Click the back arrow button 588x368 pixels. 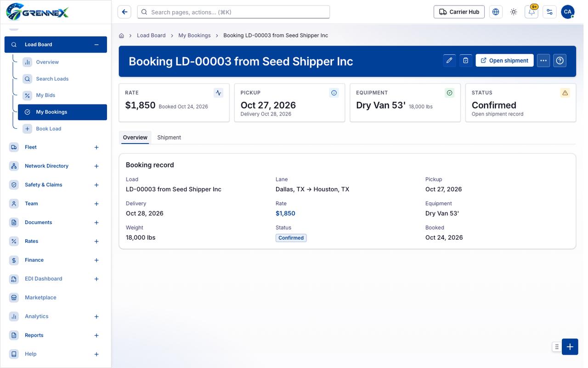(x=124, y=12)
